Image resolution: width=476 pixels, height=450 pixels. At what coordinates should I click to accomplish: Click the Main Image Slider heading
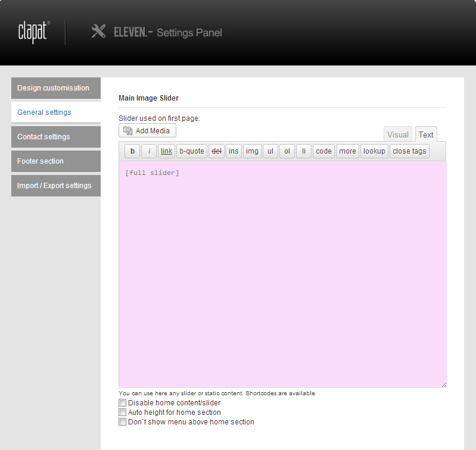pyautogui.click(x=148, y=98)
